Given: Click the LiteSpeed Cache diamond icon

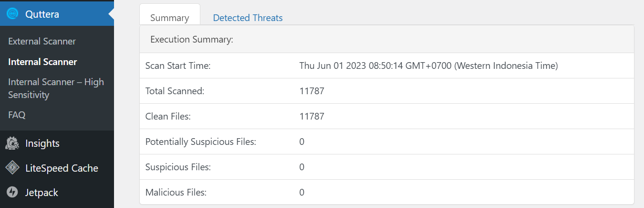Looking at the screenshot, I should 12,168.
